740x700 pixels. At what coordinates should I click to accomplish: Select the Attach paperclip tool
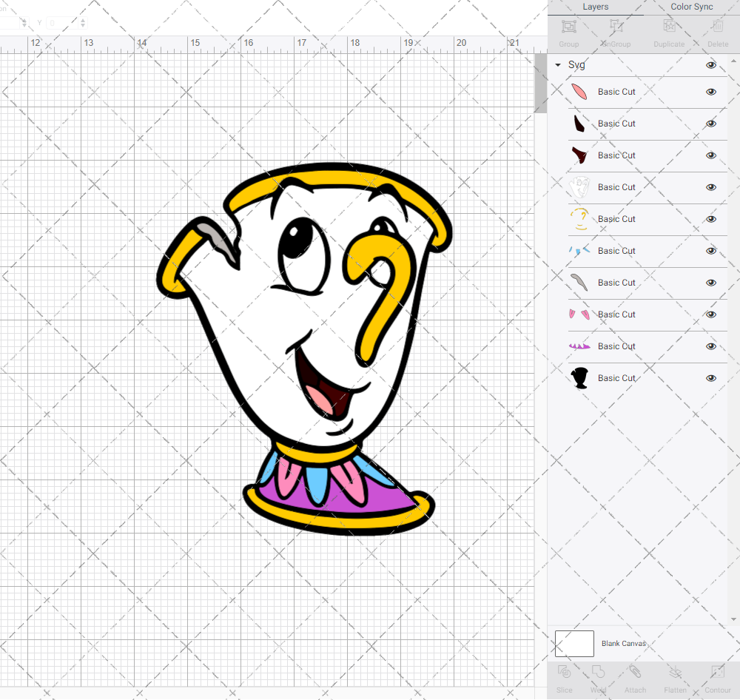(x=635, y=672)
